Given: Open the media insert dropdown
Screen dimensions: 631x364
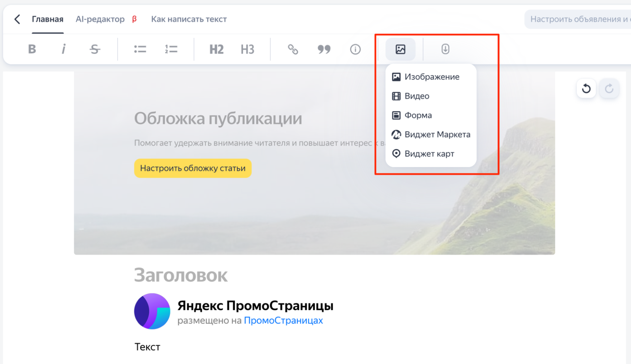Looking at the screenshot, I should point(400,49).
